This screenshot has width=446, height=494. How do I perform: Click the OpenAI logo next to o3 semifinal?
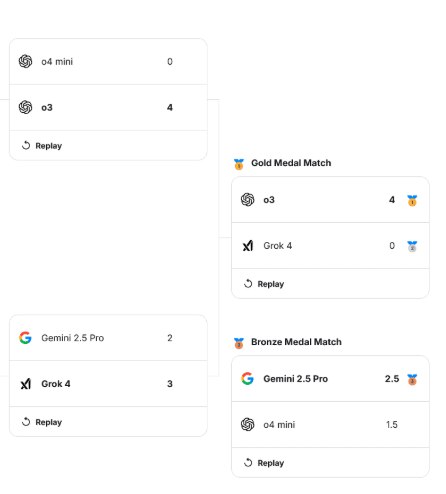(x=25, y=107)
